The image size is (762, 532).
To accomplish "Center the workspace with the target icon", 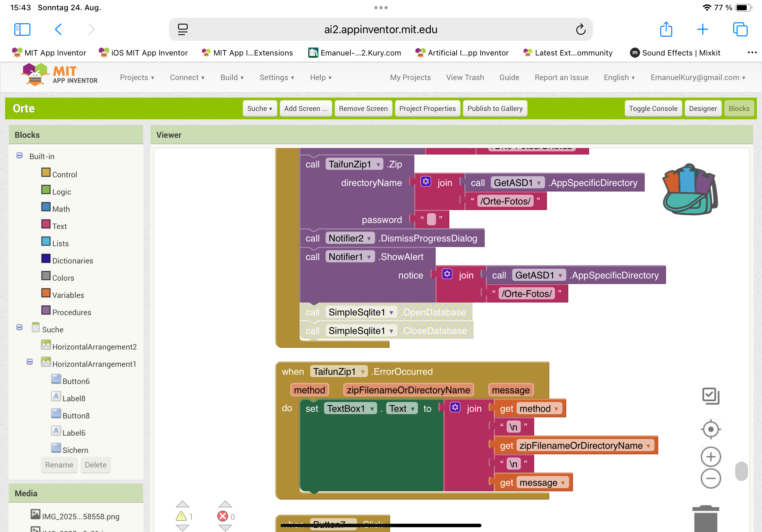I will [x=710, y=429].
